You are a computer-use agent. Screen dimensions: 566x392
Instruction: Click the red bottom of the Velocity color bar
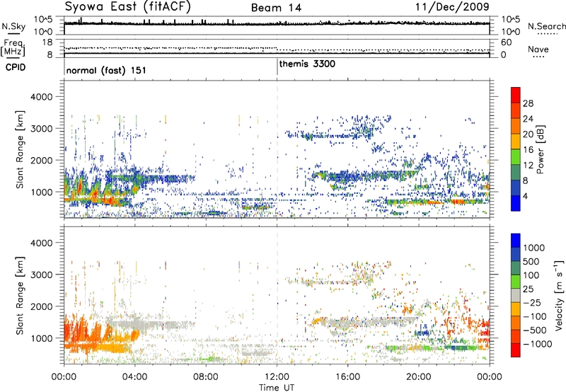[516, 350]
